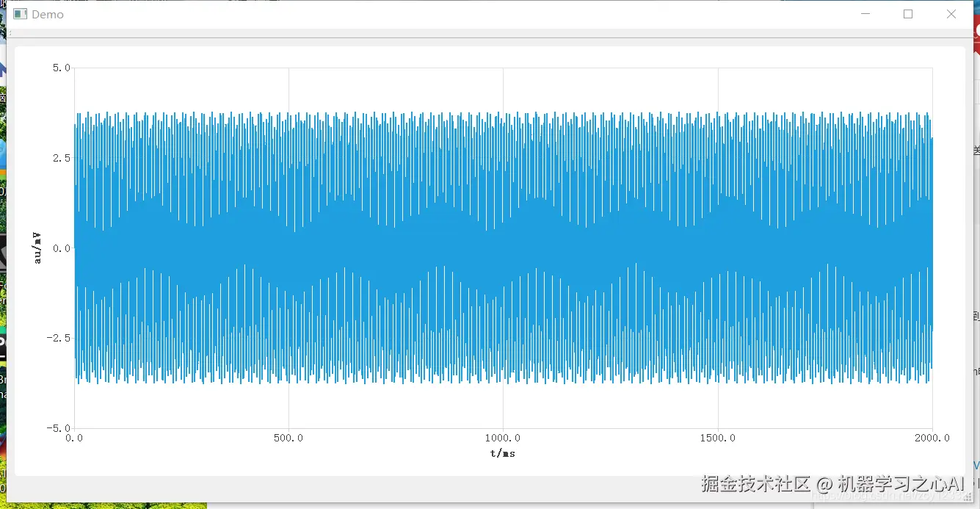Click the 1500.0 x-axis tick label
980x509 pixels.
tap(717, 438)
